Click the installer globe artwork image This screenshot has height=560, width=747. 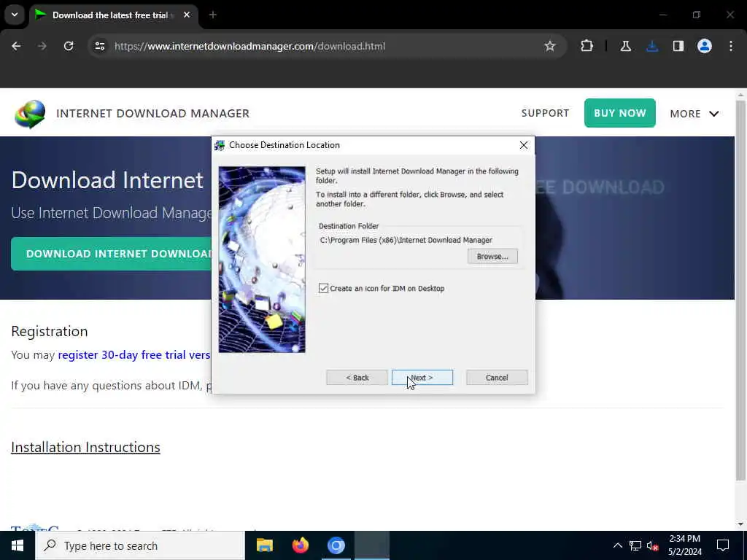coord(262,260)
